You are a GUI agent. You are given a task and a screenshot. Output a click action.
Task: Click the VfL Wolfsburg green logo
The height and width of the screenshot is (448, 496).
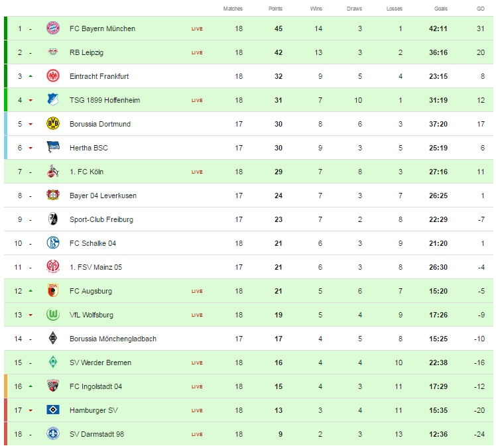(x=53, y=315)
